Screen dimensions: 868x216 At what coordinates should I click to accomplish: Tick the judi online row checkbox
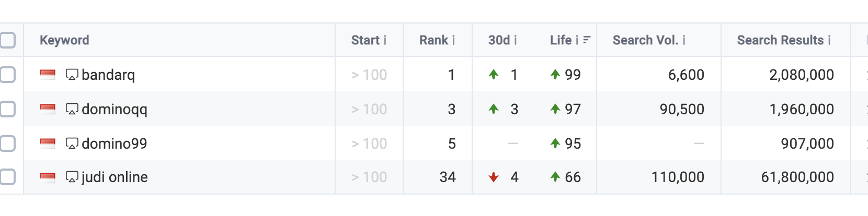tap(7, 177)
